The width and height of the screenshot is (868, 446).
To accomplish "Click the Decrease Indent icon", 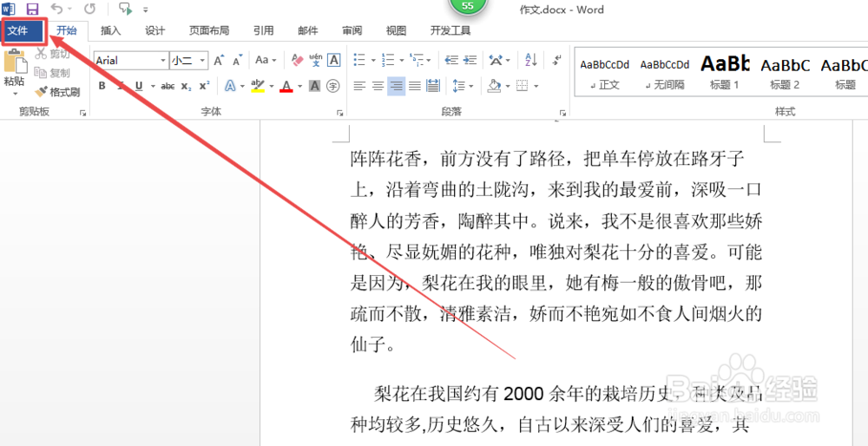I will (451, 60).
